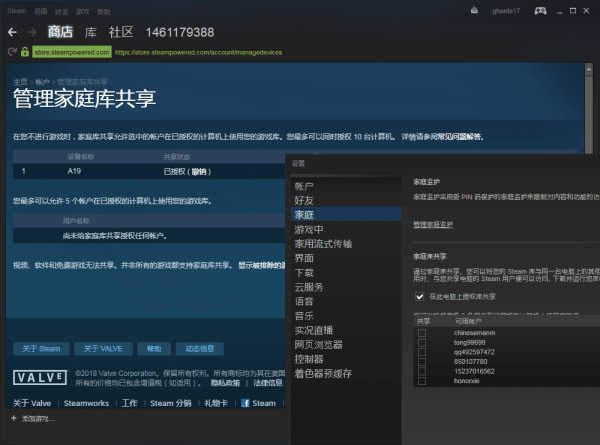Open 隐私政策 link

point(225,383)
